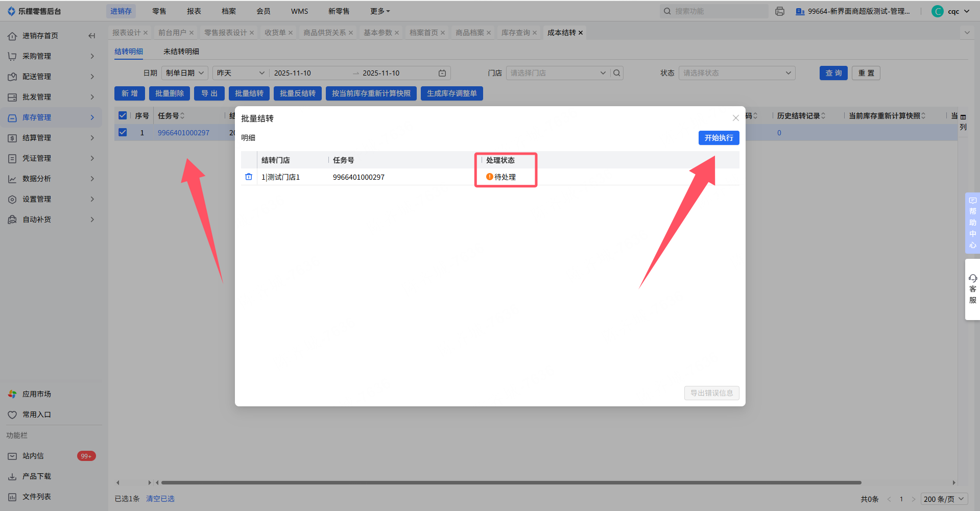Uncheck the row 1 checkbox
980x511 pixels.
(123, 133)
